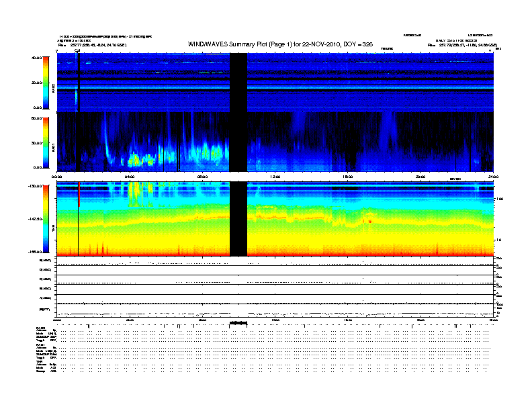Click the 20:00 tick under RAD1 spectrogram

tap(420, 177)
